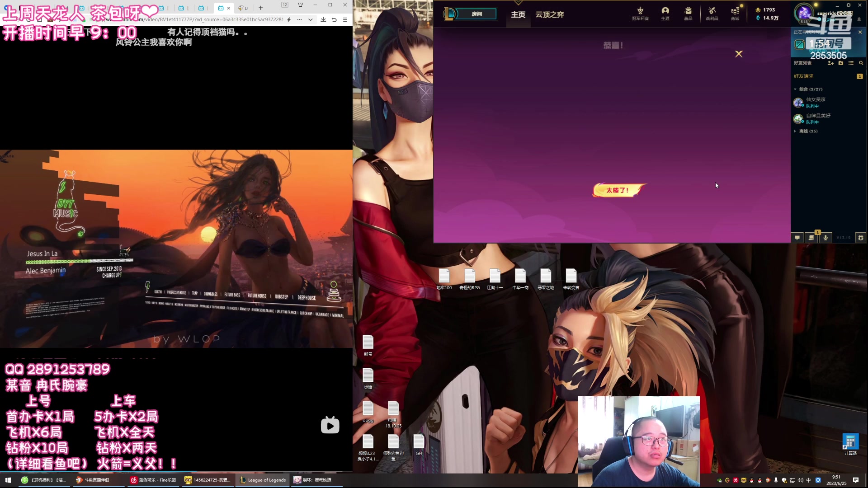
Task: Switch to the 云顶之弈 tab
Action: click(x=550, y=14)
